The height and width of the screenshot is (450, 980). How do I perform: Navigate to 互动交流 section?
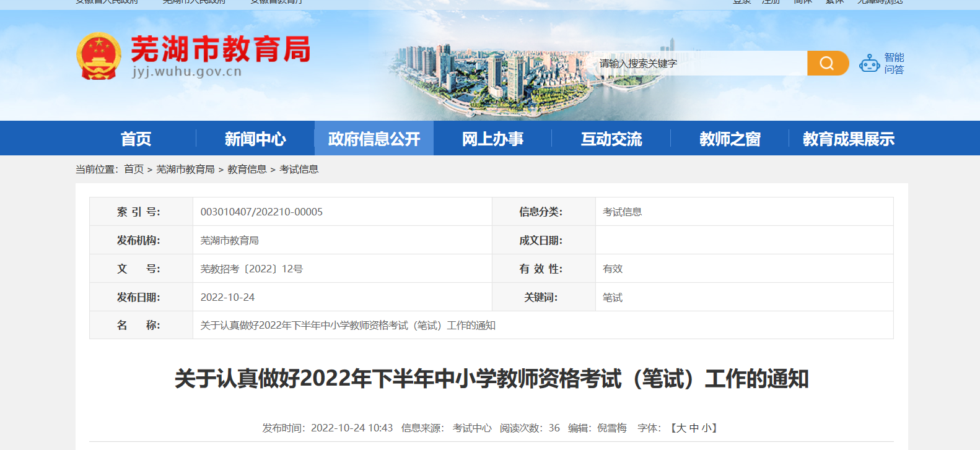tap(611, 139)
